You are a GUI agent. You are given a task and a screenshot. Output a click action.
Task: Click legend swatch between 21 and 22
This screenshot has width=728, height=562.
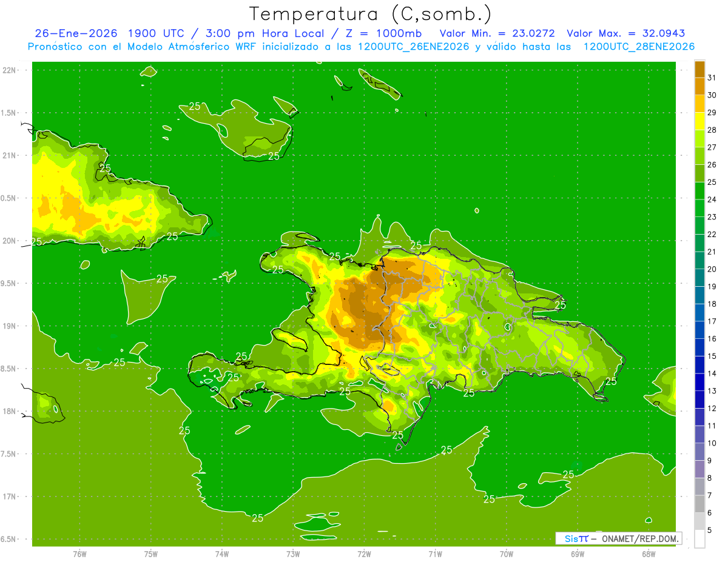click(x=699, y=243)
